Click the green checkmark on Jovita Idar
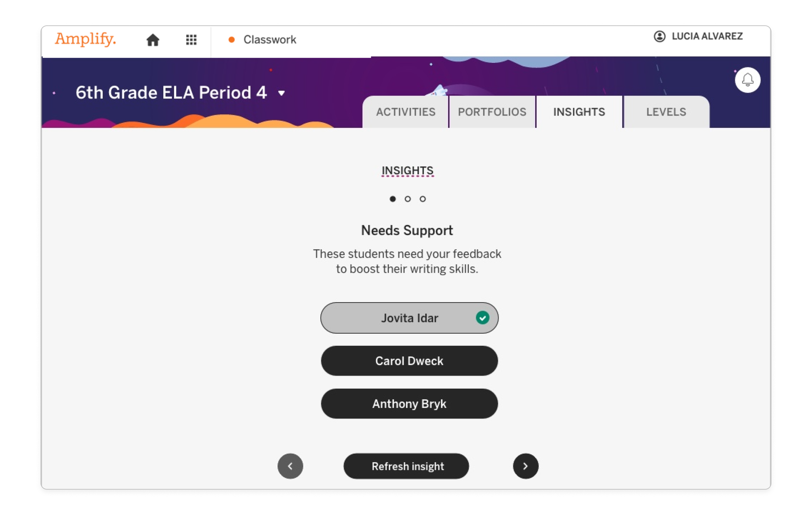 (x=482, y=317)
